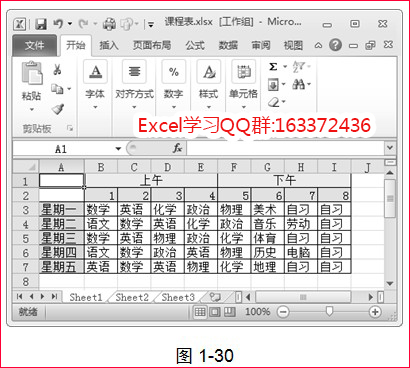410x368 pixels.
Task: Click the Select All corner button
Action: click(x=26, y=167)
